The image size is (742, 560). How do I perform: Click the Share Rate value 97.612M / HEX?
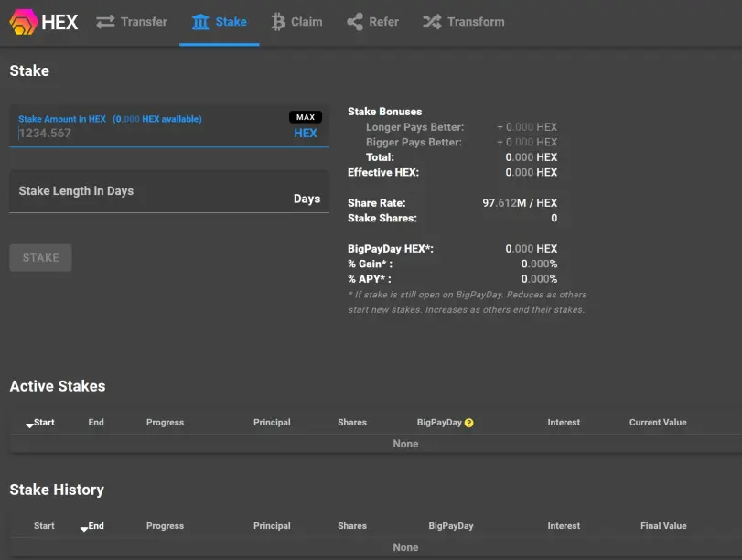[520, 203]
